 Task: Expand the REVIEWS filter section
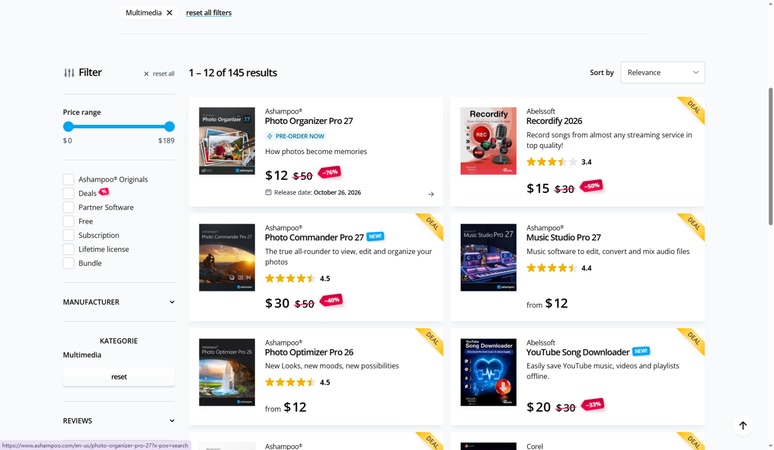[118, 421]
